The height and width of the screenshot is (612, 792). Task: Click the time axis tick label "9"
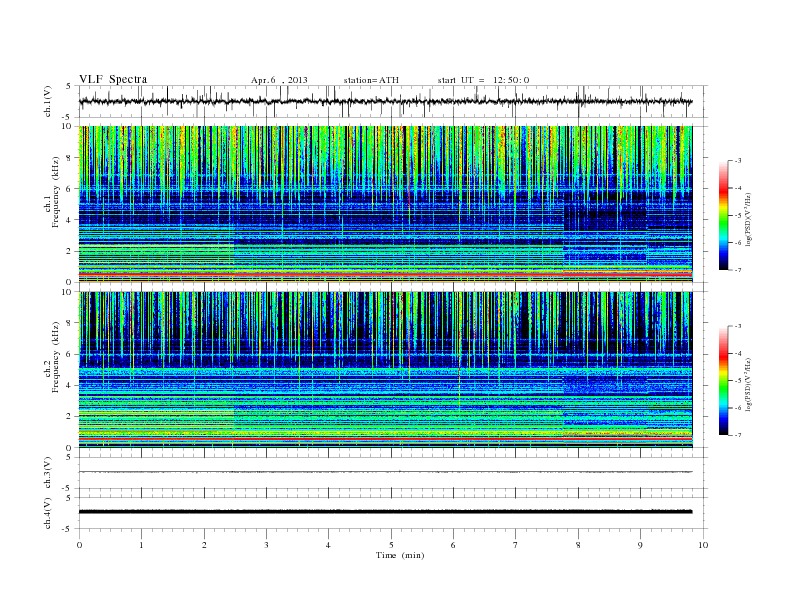point(640,545)
